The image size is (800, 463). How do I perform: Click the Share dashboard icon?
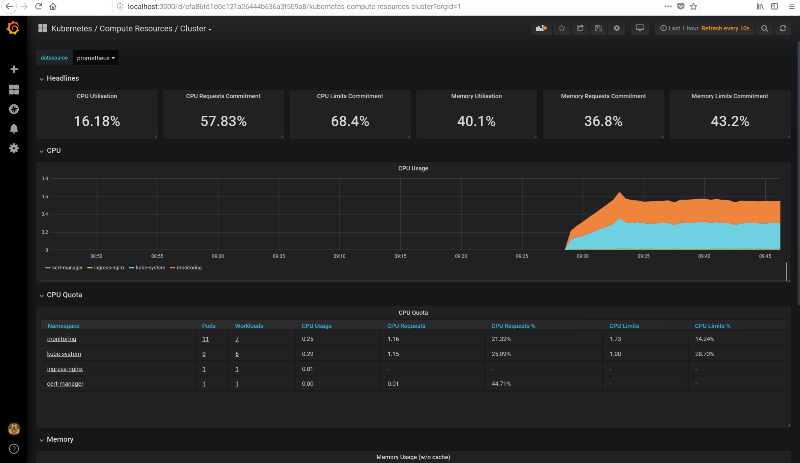580,28
